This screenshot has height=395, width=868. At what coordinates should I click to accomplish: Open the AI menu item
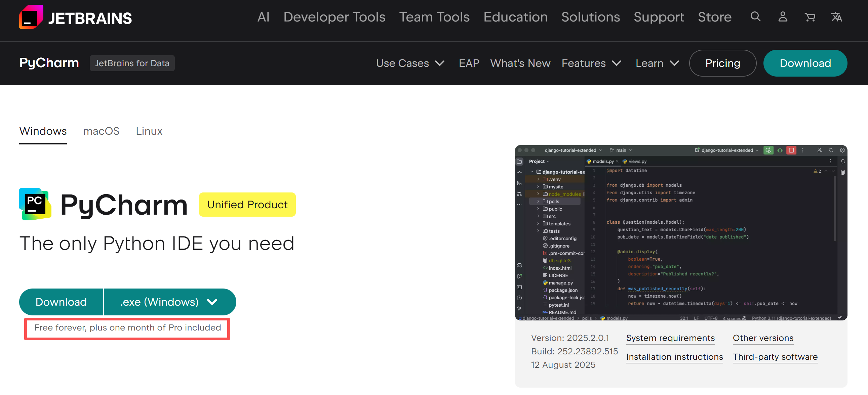(263, 17)
